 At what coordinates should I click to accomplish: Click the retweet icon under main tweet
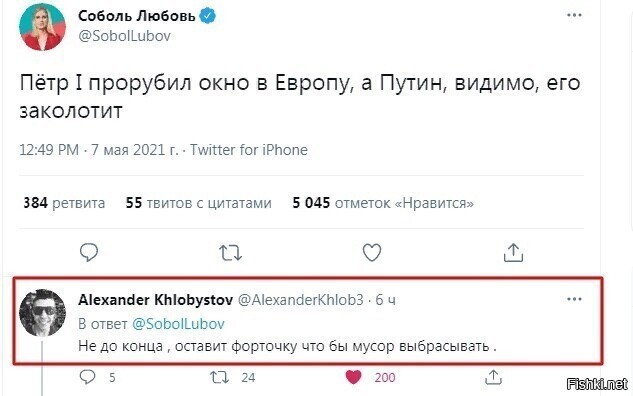(231, 253)
